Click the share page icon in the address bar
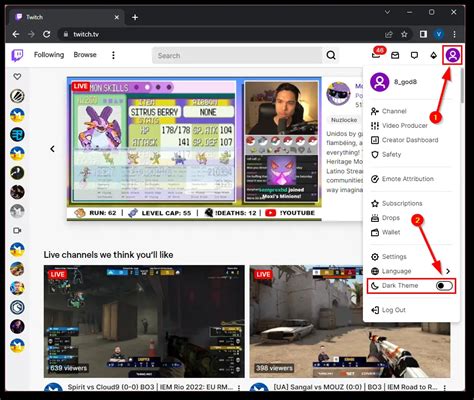474x400 pixels. click(x=389, y=34)
